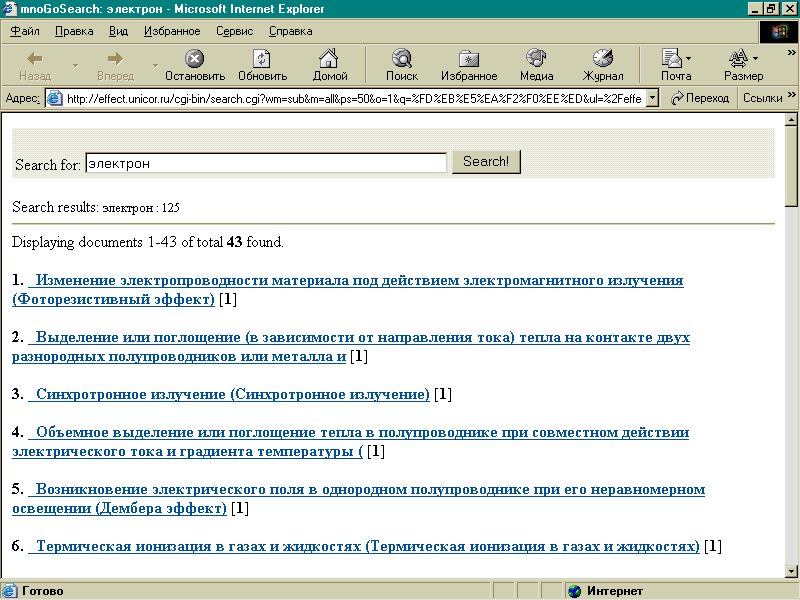Click the status bar page icon near Готово

10,591
